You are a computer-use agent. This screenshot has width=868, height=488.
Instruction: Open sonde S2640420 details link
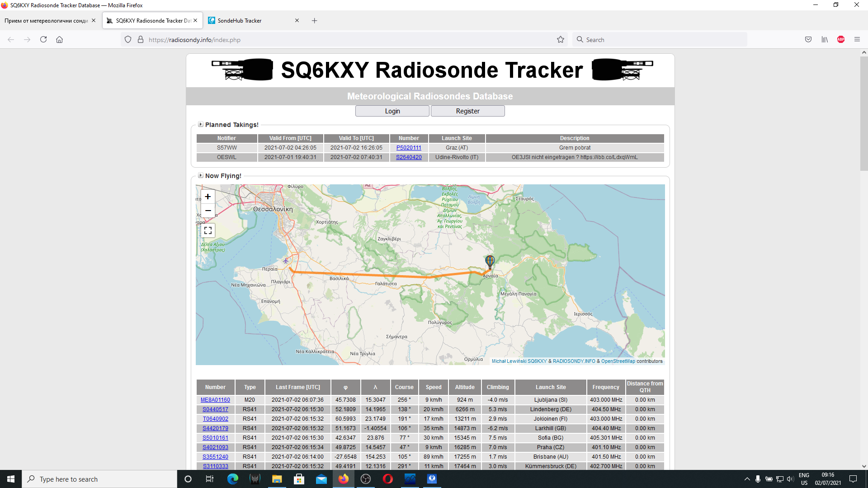click(409, 157)
